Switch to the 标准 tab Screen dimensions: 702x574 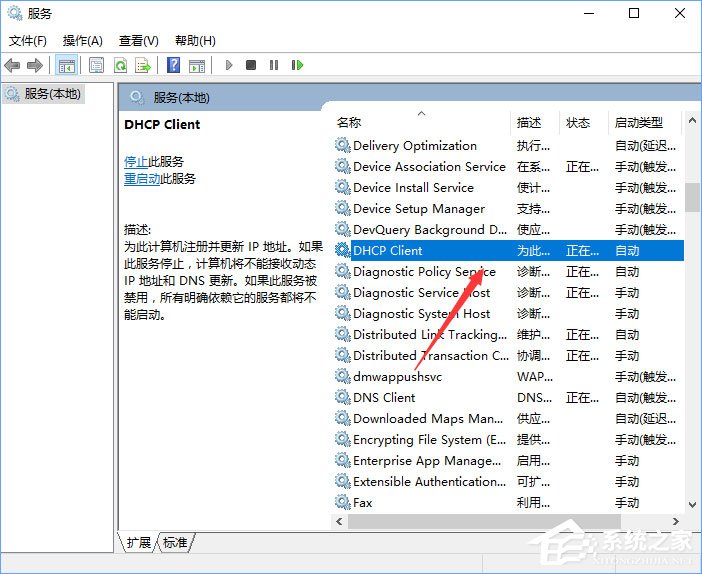(x=175, y=542)
